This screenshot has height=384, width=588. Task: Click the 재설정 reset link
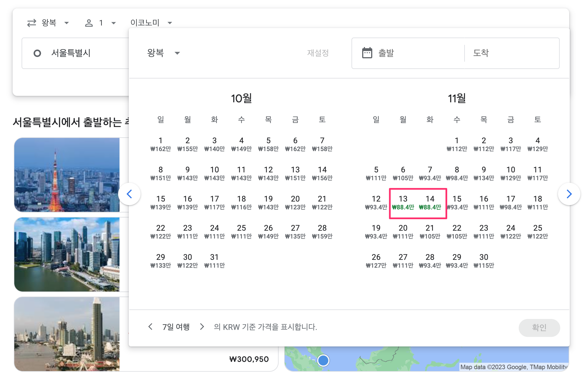318,53
